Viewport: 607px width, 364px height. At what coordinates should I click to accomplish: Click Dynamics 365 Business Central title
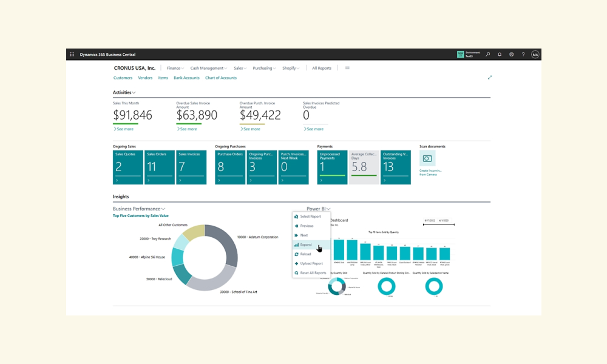107,55
